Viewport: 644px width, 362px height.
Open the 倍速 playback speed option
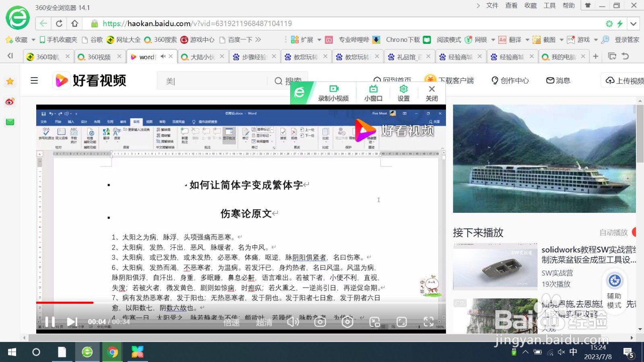231,322
